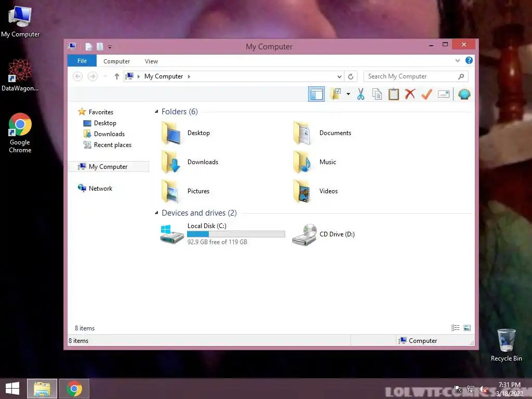Expand the ribbon with the chevron
The height and width of the screenshot is (399, 532).
point(457,60)
